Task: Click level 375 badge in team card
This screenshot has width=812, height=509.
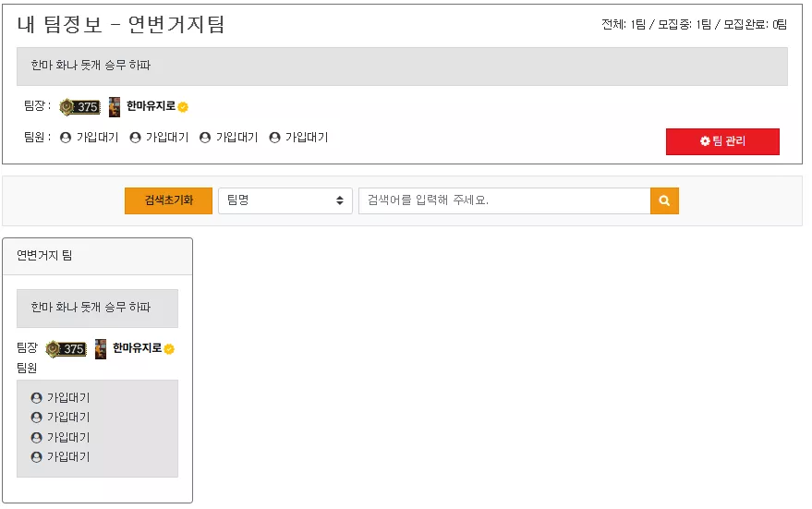Action: click(66, 349)
